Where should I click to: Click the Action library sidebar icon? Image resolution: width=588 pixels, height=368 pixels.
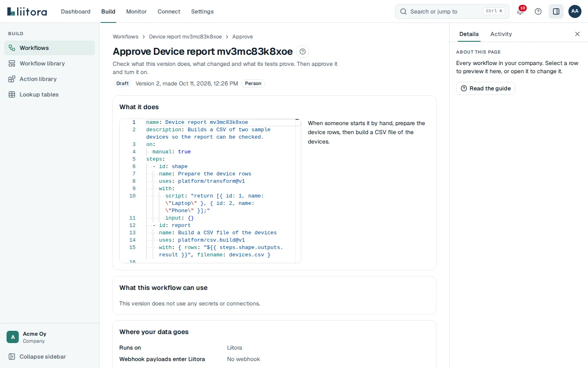coord(12,79)
